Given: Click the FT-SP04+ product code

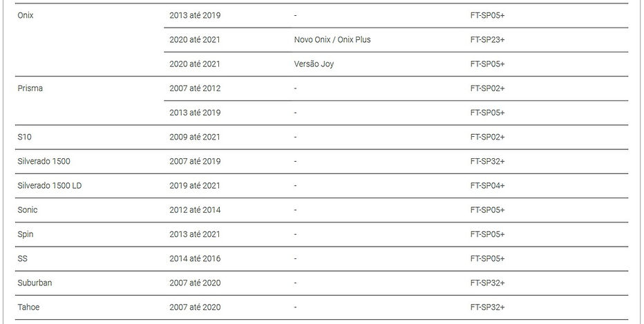Looking at the screenshot, I should 487,186.
